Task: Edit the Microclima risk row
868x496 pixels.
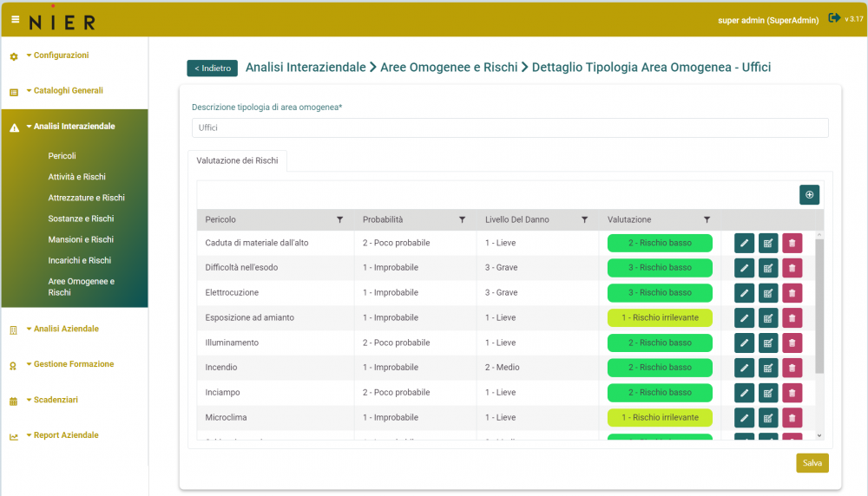Action: (x=744, y=418)
